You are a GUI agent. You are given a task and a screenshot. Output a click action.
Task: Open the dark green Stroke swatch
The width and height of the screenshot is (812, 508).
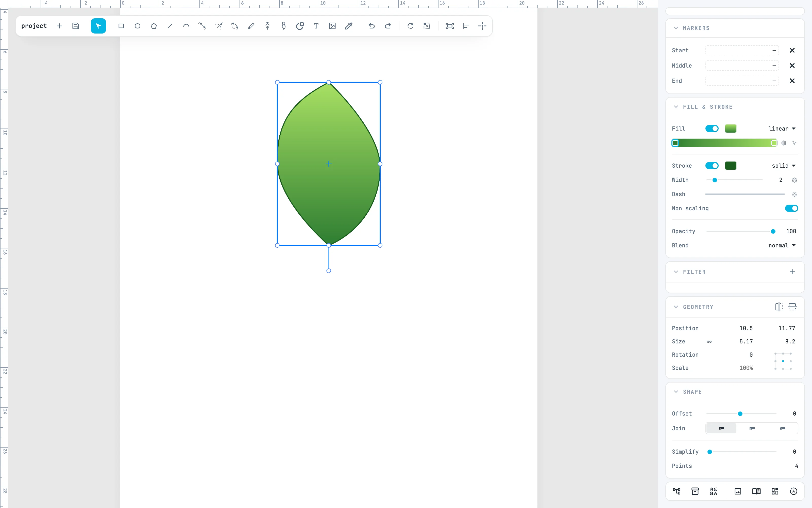pos(731,166)
